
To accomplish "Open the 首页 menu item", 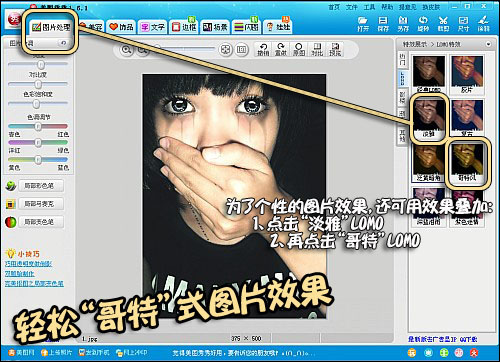I will tap(333, 7).
